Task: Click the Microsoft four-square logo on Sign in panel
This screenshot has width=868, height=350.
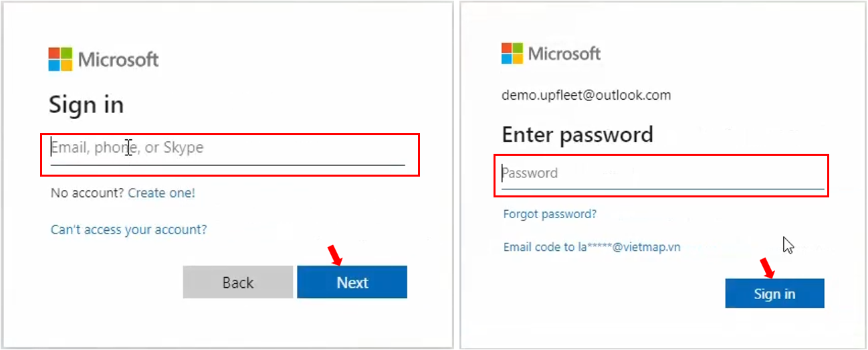Action: tap(60, 60)
